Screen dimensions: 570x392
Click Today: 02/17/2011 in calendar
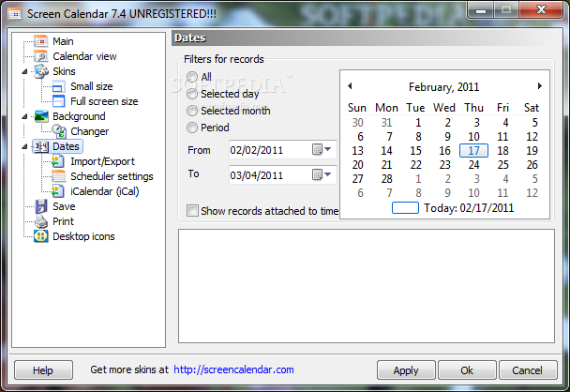pos(469,208)
